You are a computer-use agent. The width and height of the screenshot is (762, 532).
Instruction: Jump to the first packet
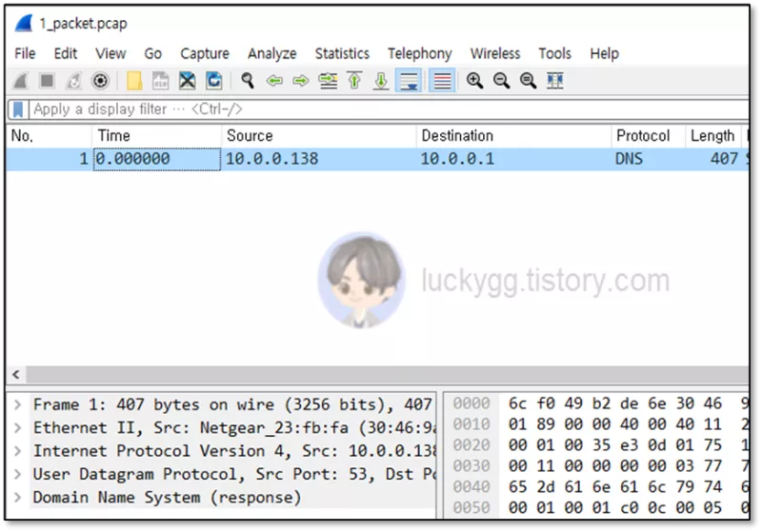354,81
